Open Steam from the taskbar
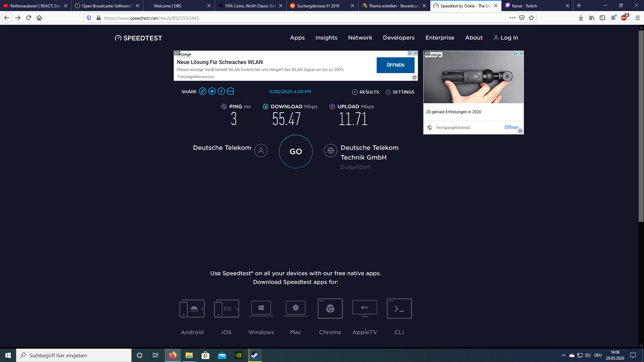Viewport: 644px width, 362px height. 255,355
